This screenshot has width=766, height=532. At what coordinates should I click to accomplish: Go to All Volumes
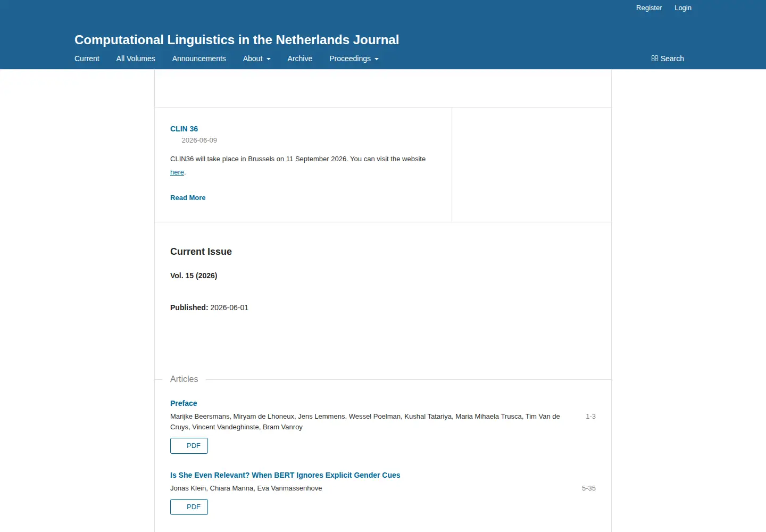(136, 59)
